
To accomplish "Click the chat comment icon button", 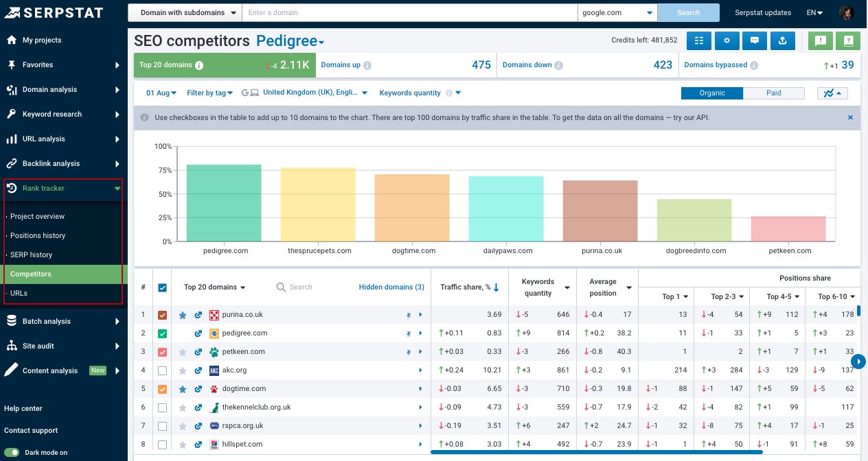I will coord(755,40).
